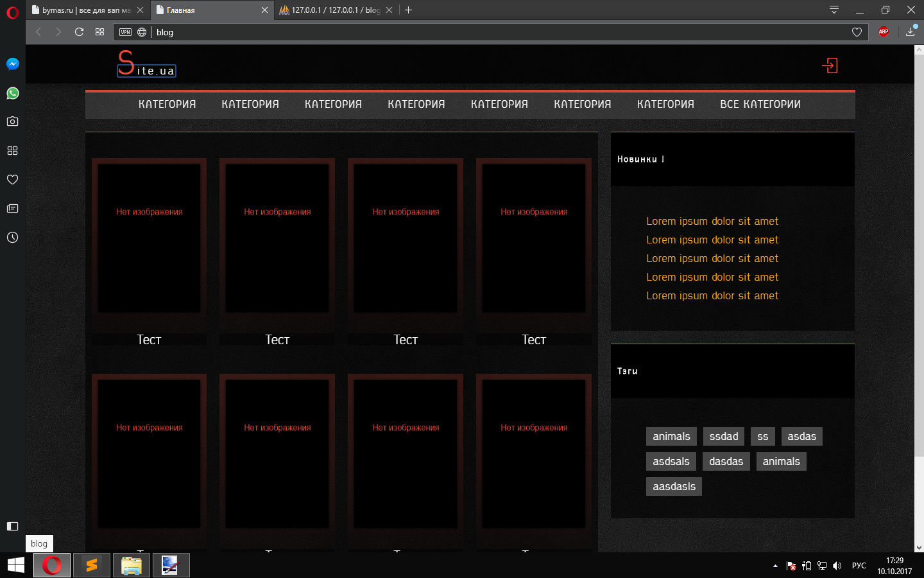This screenshot has width=924, height=578.
Task: Click the site login icon
Action: pos(830,66)
